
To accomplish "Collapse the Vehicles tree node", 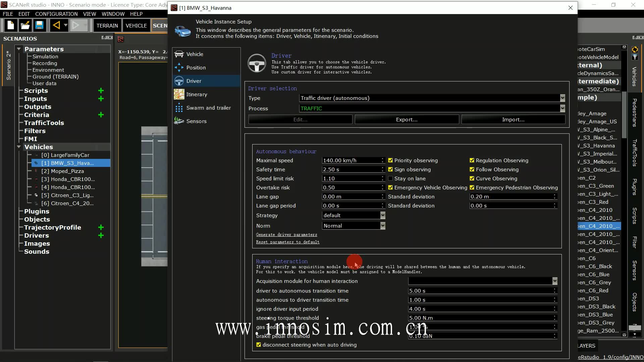I will pyautogui.click(x=19, y=147).
